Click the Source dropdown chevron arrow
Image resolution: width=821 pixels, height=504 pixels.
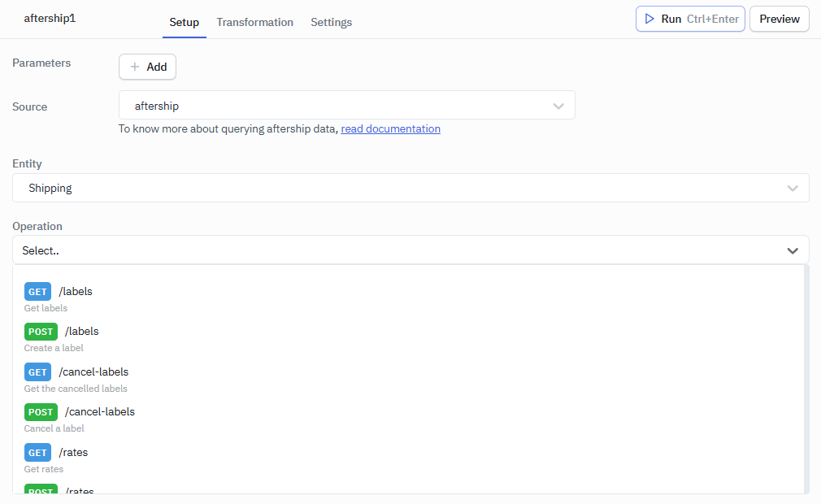pyautogui.click(x=558, y=106)
